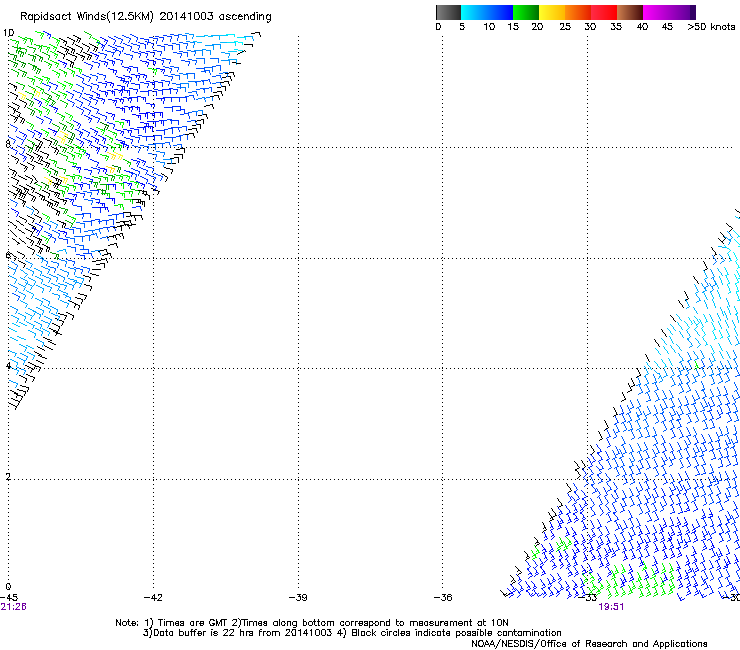Click the '20' label in the color legend

(537, 27)
